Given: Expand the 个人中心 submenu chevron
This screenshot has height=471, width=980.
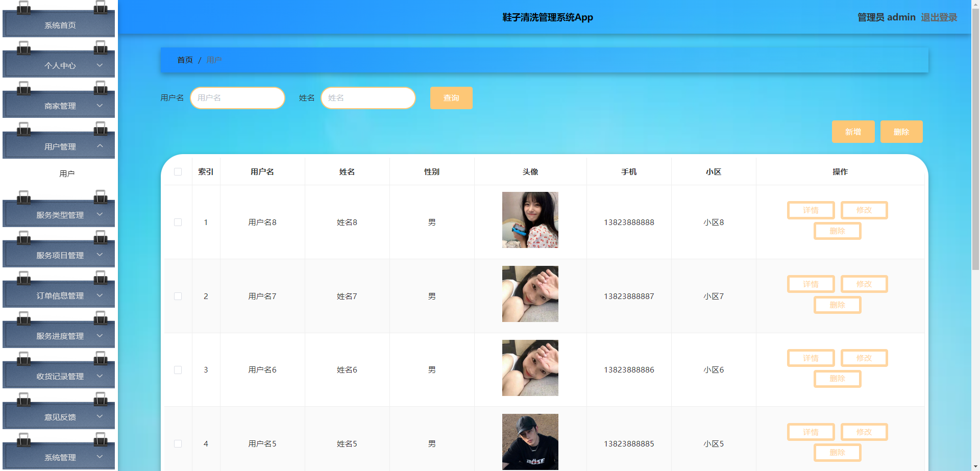Looking at the screenshot, I should (x=100, y=65).
